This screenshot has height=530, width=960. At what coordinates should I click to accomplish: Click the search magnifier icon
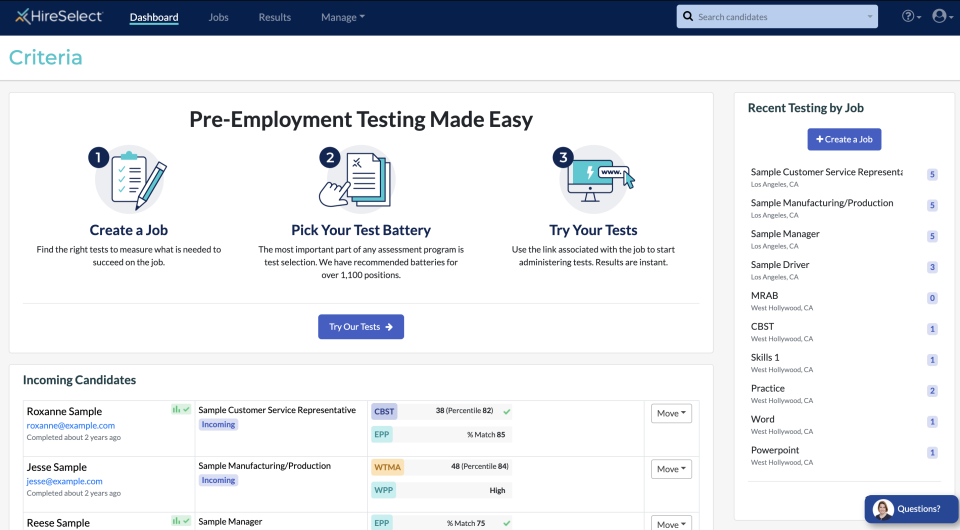[688, 17]
